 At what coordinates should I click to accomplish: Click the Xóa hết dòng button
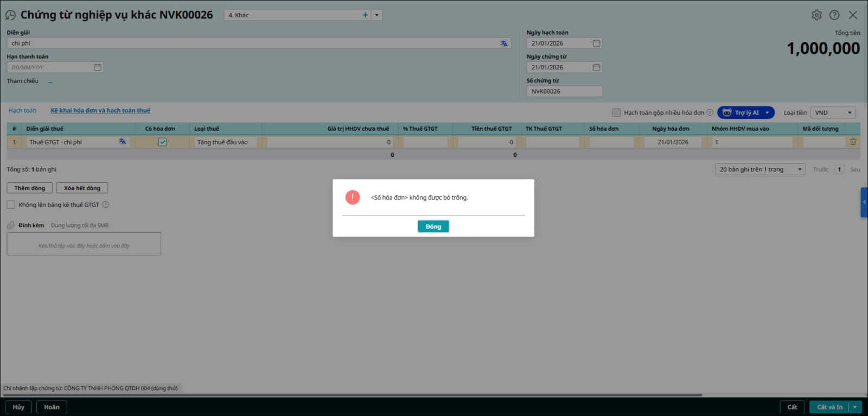(82, 188)
